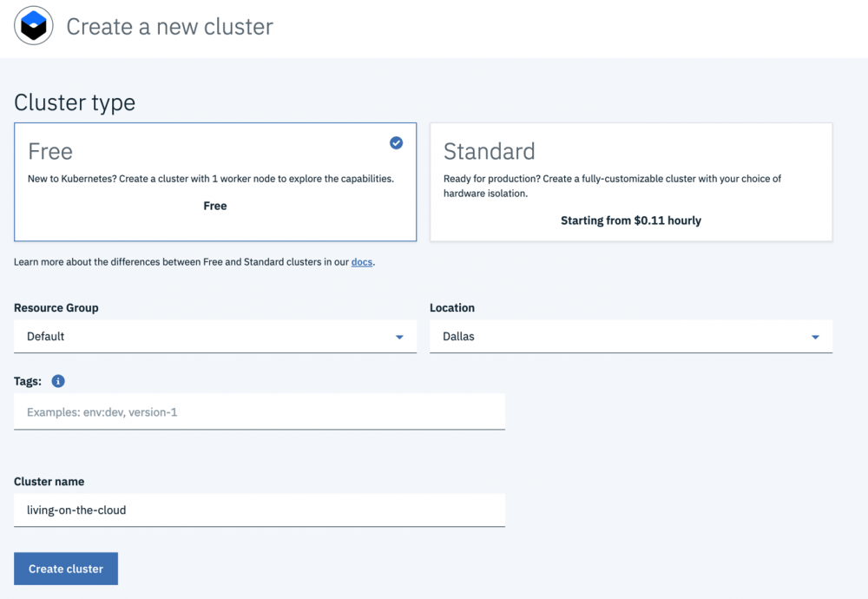This screenshot has height=599, width=868.
Task: Open the Location selector showing Dallas
Action: (x=631, y=337)
